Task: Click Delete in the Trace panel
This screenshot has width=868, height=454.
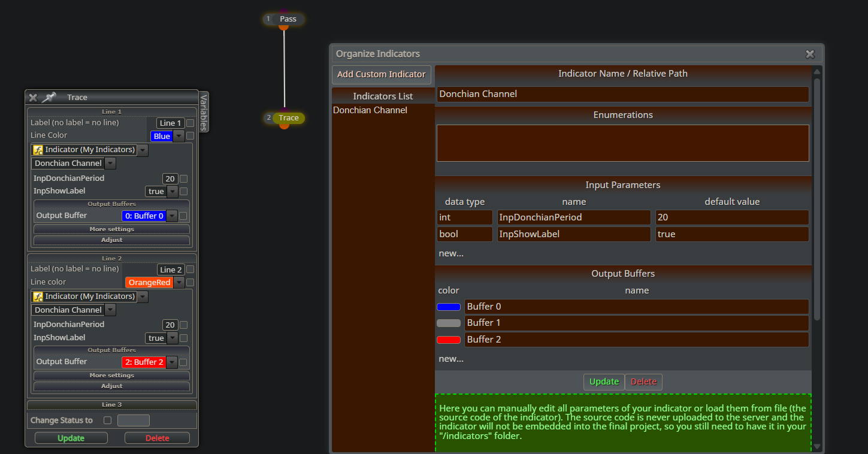Action: (x=157, y=438)
